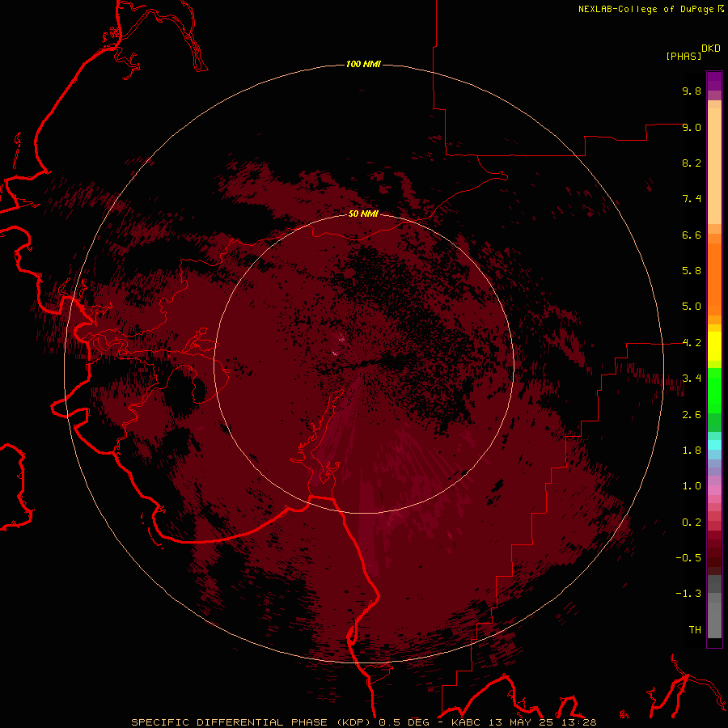Image resolution: width=728 pixels, height=728 pixels.
Task: Select the orange segment of the color bar
Action: point(714,280)
